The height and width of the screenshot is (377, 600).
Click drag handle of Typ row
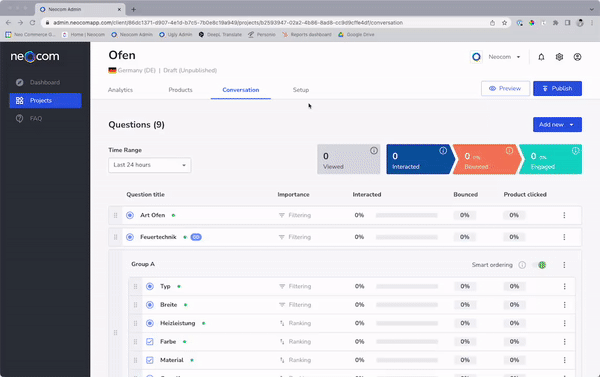(135, 286)
